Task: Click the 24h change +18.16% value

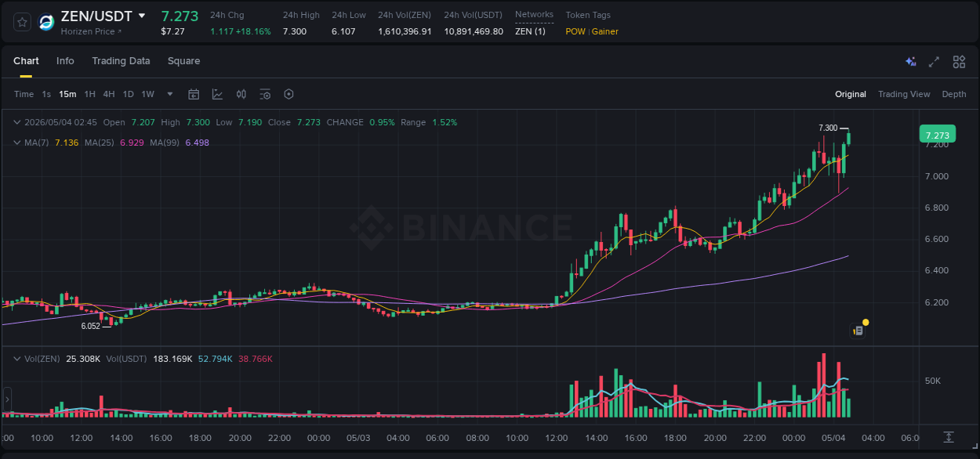Action: point(254,31)
